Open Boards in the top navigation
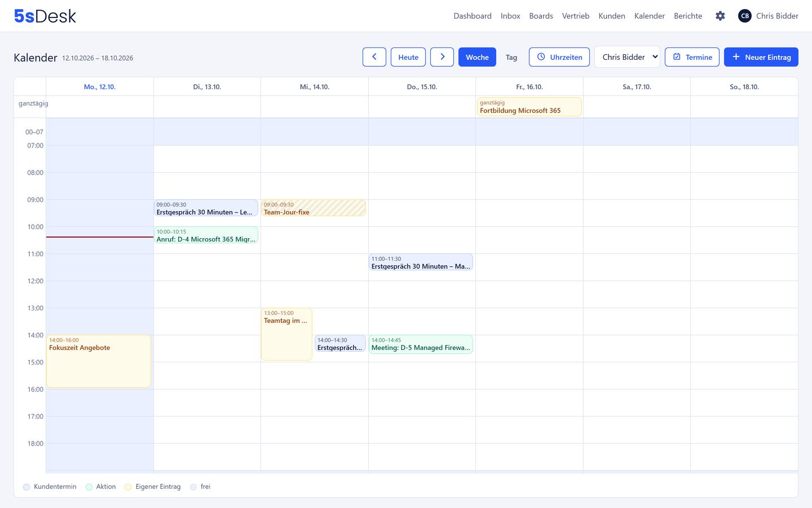The width and height of the screenshot is (812, 508). (x=541, y=16)
